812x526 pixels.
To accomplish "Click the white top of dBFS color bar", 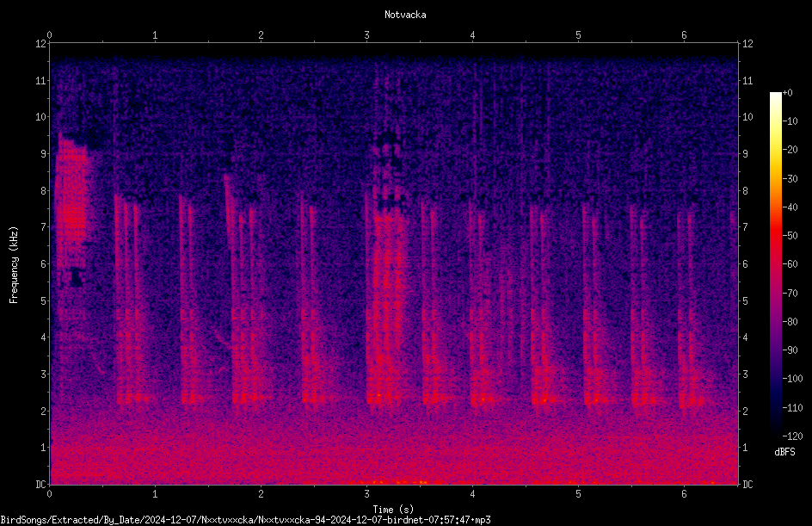I will (775, 96).
